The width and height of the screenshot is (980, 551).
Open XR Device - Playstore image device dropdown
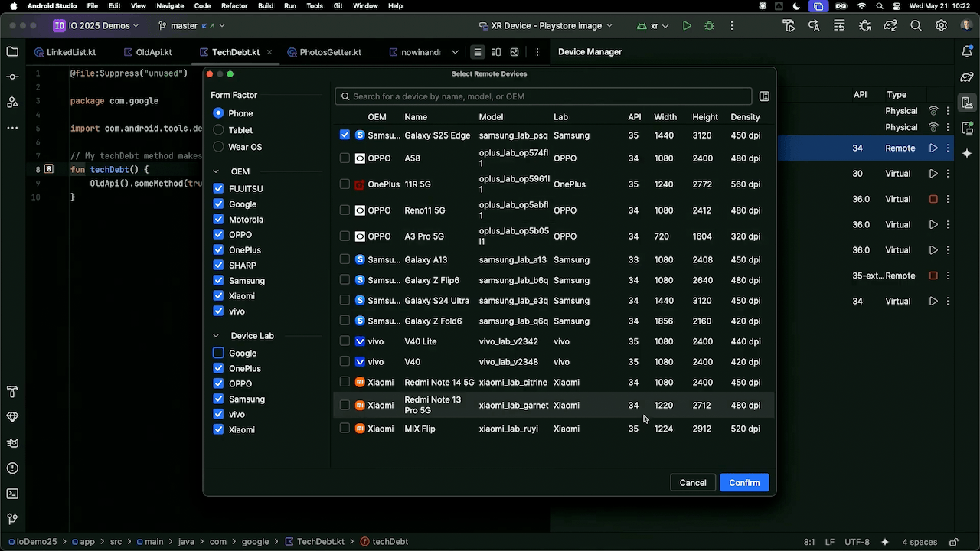click(545, 25)
